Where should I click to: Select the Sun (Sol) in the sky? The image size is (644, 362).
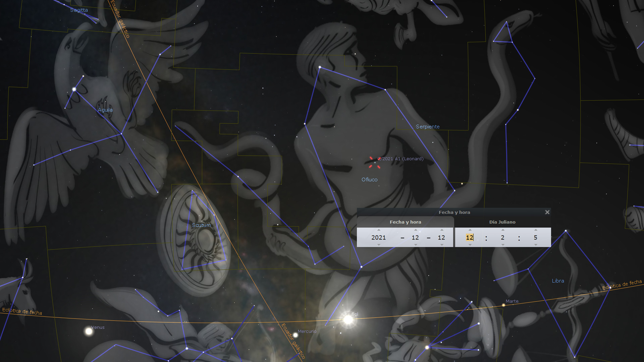click(348, 319)
